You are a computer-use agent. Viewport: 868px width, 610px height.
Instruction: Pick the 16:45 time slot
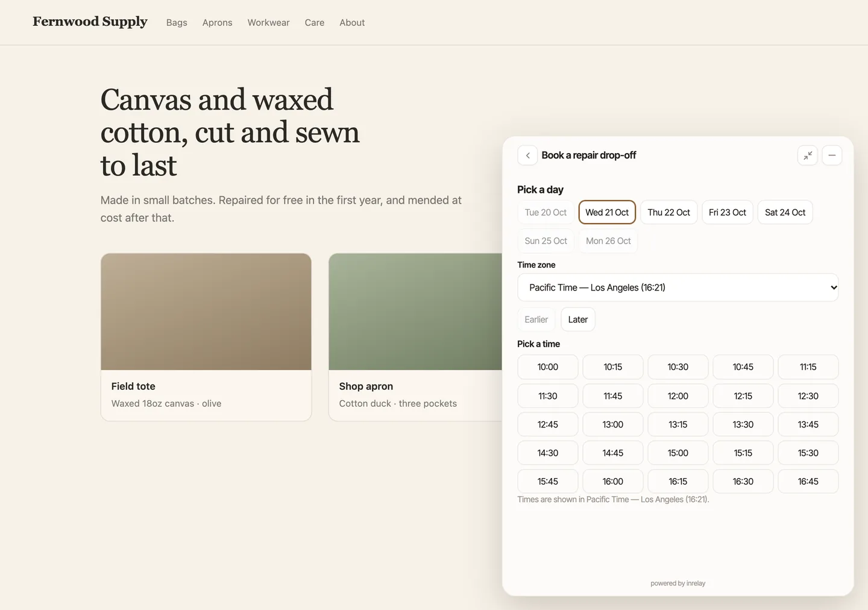(808, 482)
